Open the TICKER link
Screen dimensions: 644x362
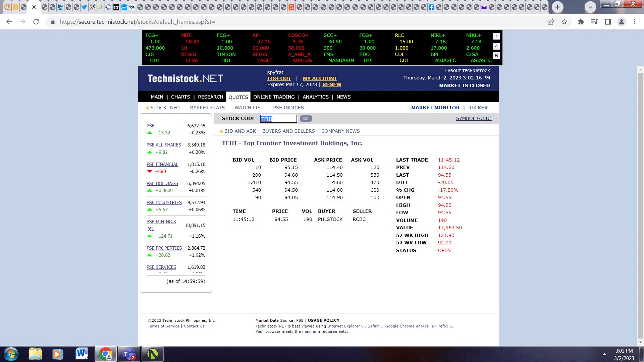(x=478, y=108)
